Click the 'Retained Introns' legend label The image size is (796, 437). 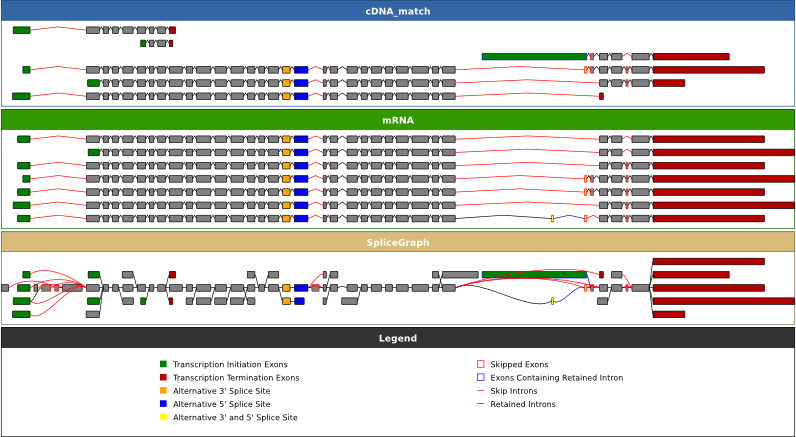[523, 404]
